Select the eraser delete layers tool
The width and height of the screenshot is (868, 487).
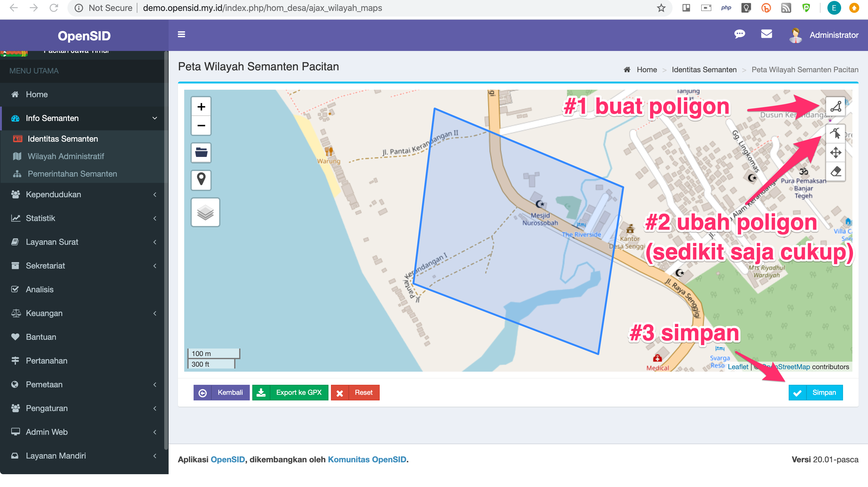pos(835,172)
